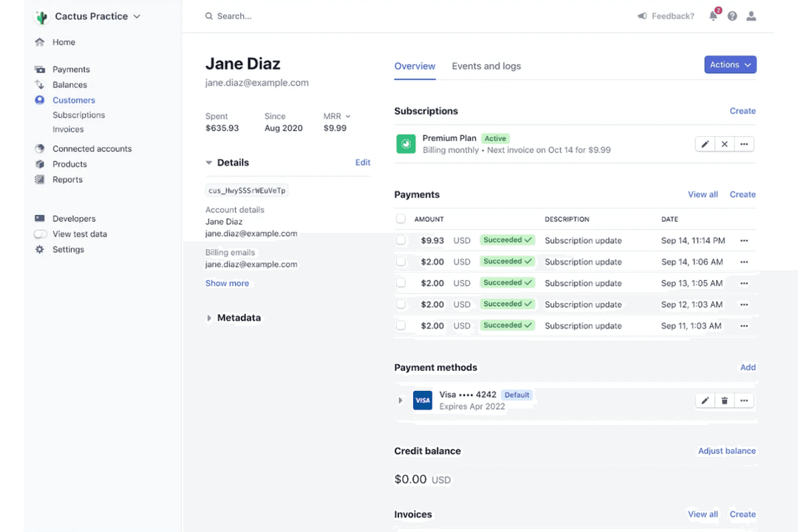Toggle the View test data switch
This screenshot has width=798, height=532.
[x=40, y=234]
